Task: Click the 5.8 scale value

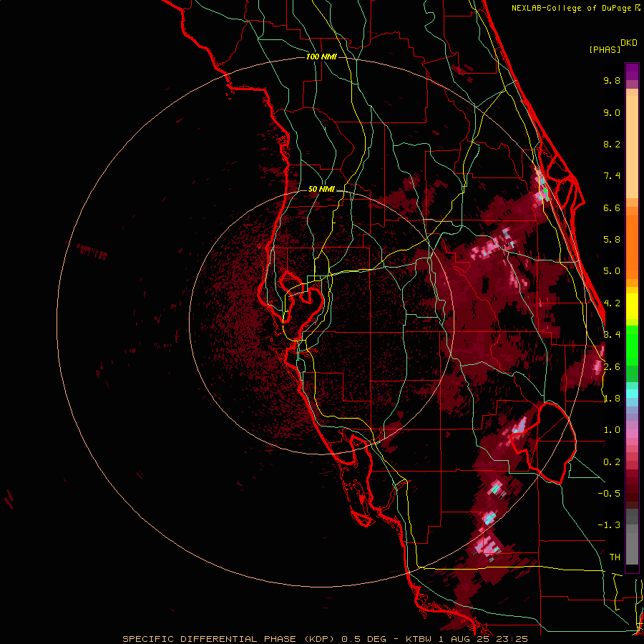Action: 612,240
